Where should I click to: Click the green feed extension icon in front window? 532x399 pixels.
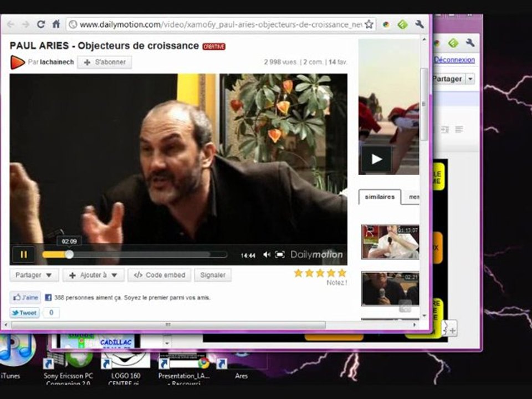[x=403, y=24]
